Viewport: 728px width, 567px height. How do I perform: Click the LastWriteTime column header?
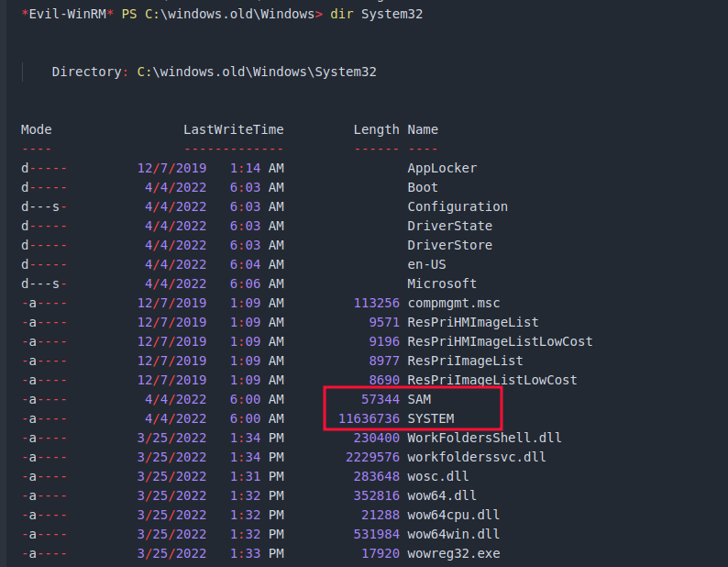coord(233,129)
